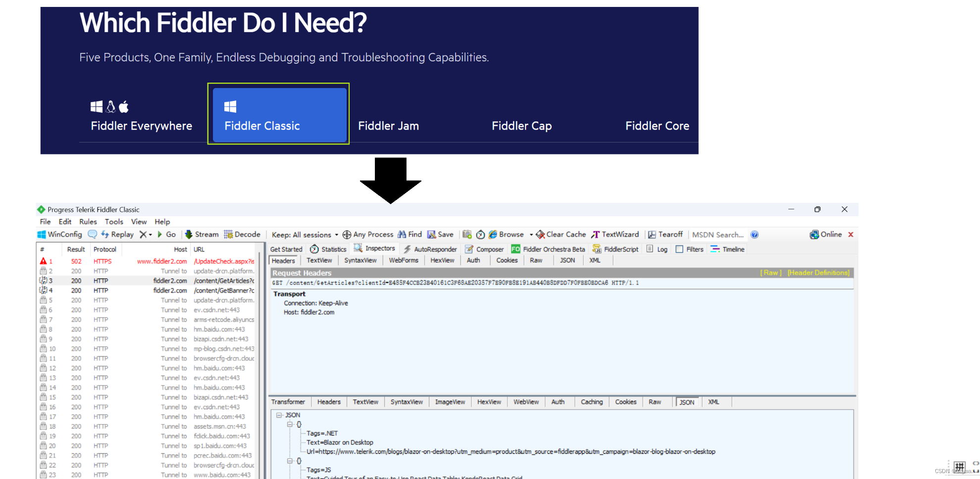Open Find sessions binoculars tool
The image size is (980, 479).
410,235
